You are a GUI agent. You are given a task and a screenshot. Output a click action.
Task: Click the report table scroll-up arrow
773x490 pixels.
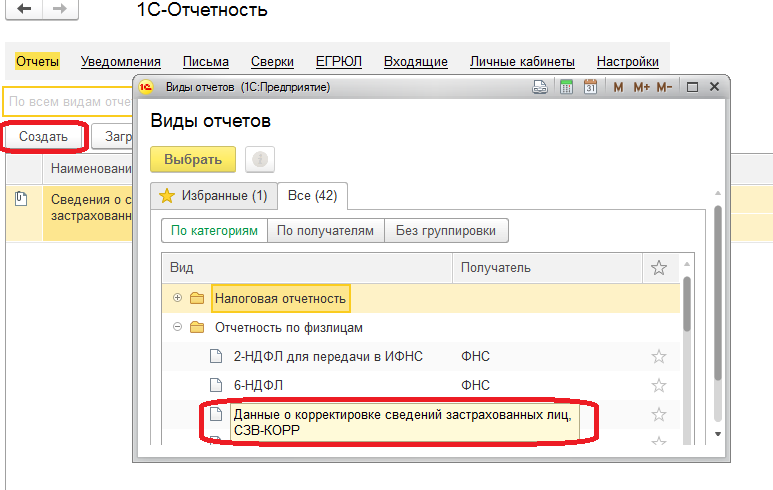tap(687, 265)
